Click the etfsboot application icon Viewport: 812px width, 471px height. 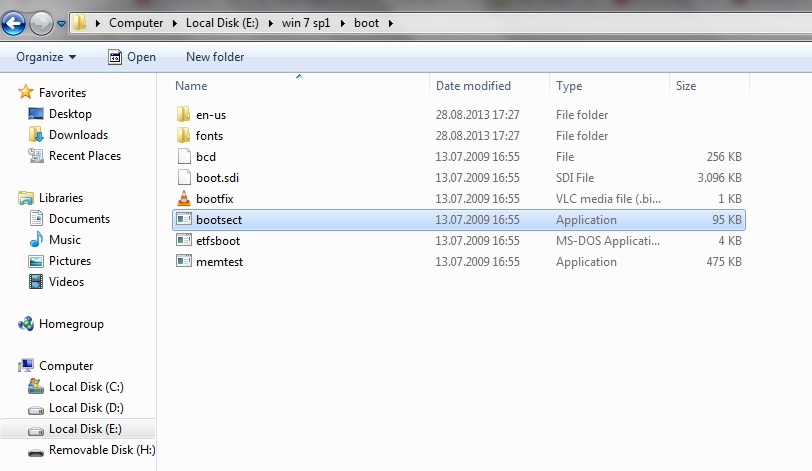(x=184, y=240)
